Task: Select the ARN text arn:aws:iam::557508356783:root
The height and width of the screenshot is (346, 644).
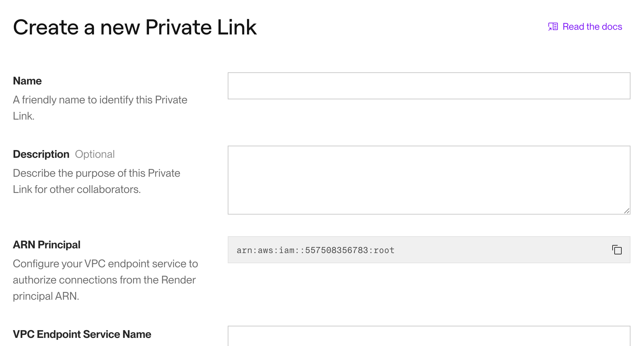Action: coord(315,250)
